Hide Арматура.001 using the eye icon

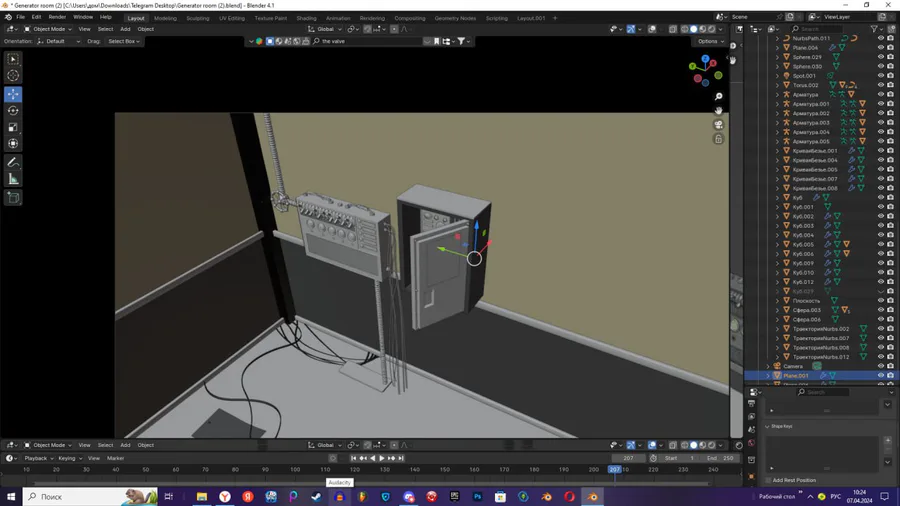[880, 104]
